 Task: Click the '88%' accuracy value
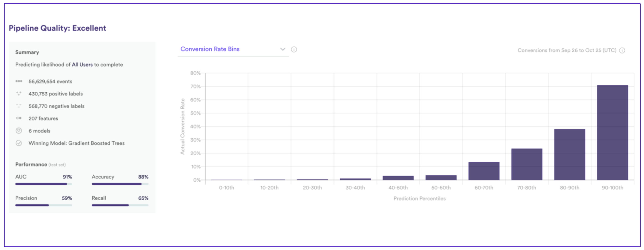143,177
